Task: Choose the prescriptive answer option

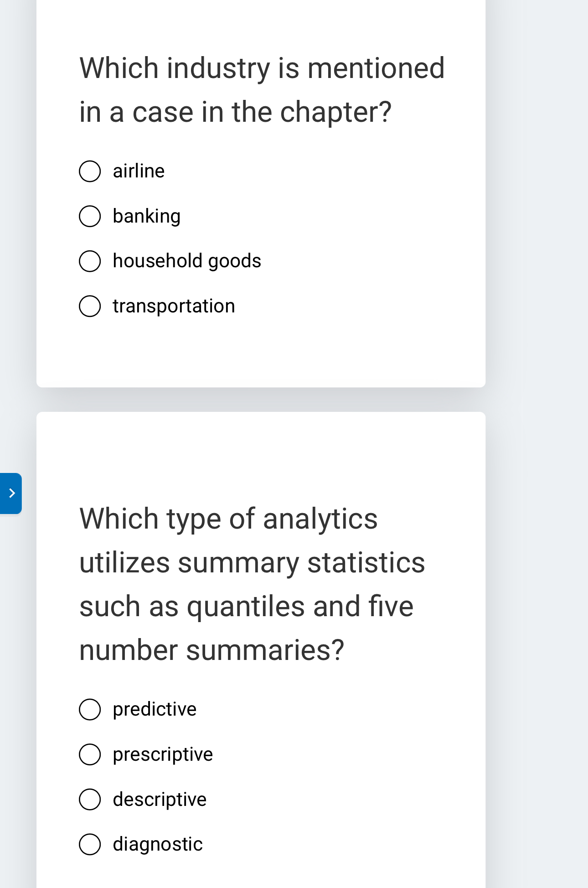Action: click(x=90, y=754)
